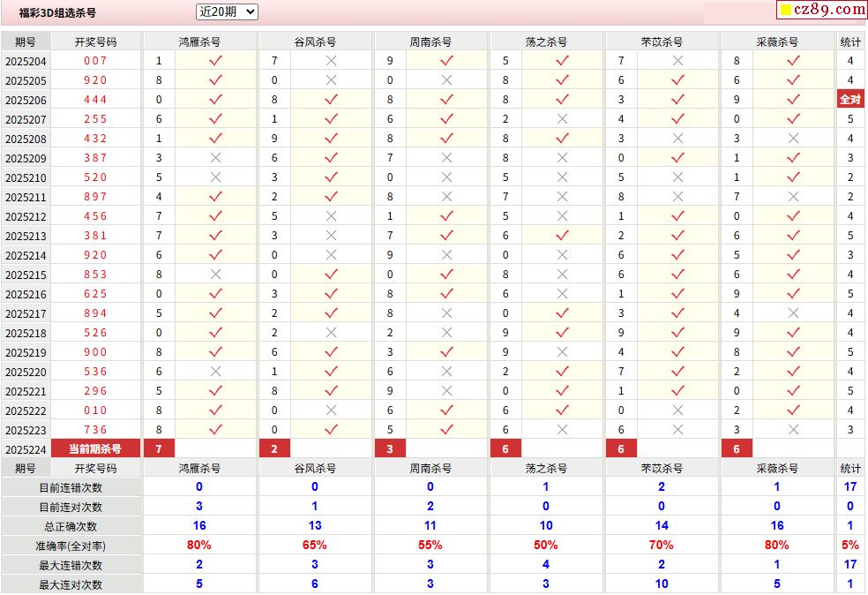Click draw number 900
Image resolution: width=868 pixels, height=595 pixels.
95,352
